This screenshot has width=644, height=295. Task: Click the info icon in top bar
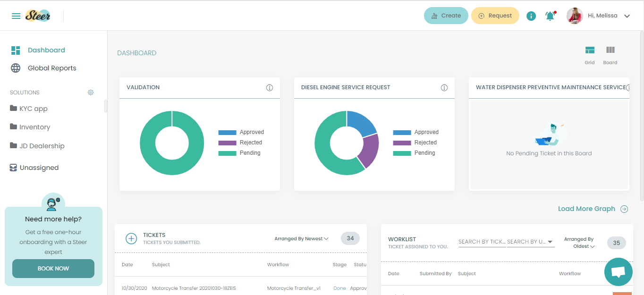coord(531,16)
